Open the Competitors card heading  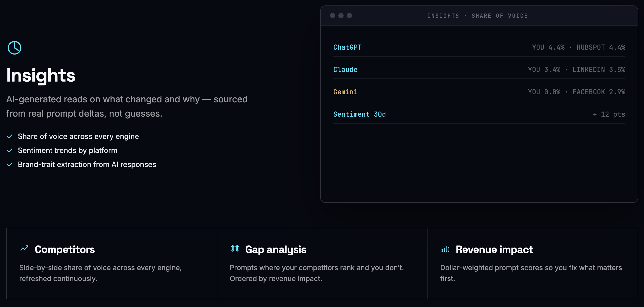click(x=65, y=250)
